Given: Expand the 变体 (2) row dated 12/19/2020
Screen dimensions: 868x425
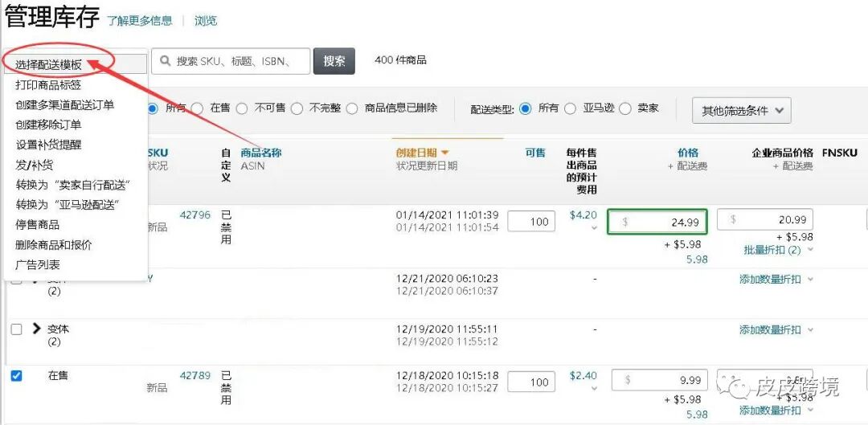Looking at the screenshot, I should (x=36, y=328).
